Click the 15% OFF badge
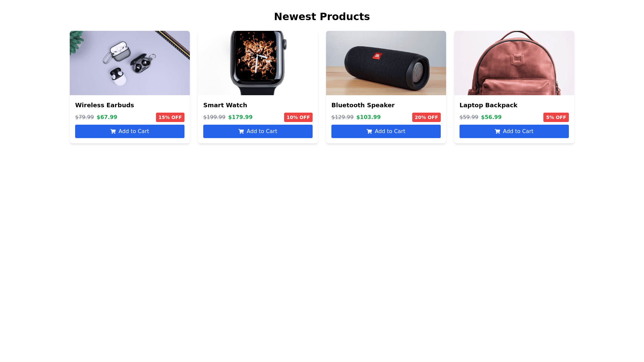Image resolution: width=644 pixels, height=362 pixels. point(170,117)
